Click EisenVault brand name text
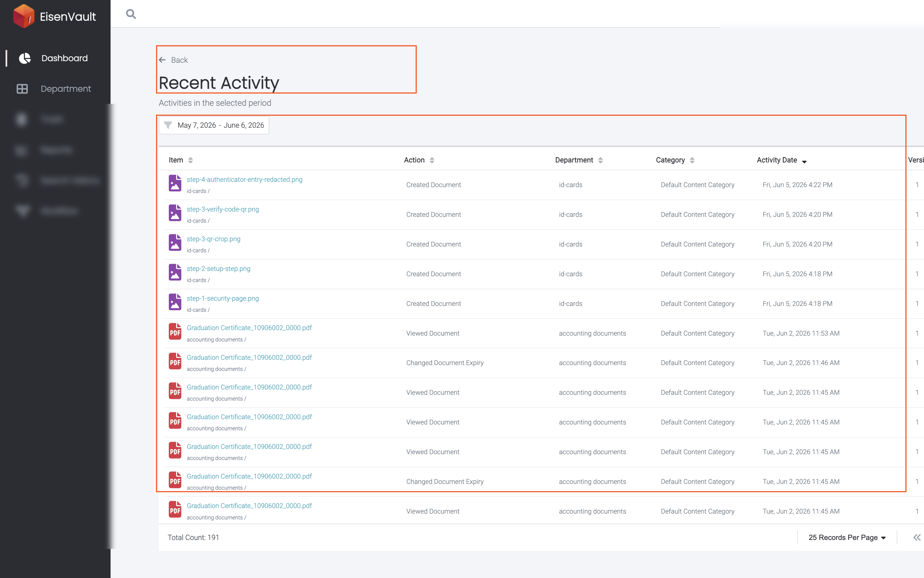 coord(68,16)
